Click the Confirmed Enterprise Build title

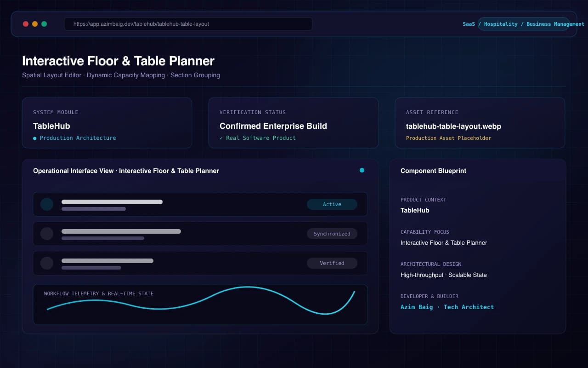[x=273, y=126]
